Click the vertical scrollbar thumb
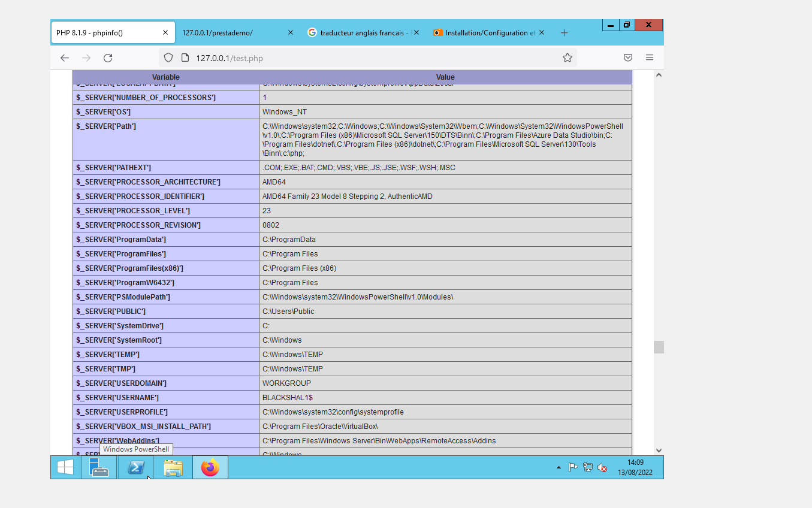Screen dimensions: 812x508 (x=659, y=347)
